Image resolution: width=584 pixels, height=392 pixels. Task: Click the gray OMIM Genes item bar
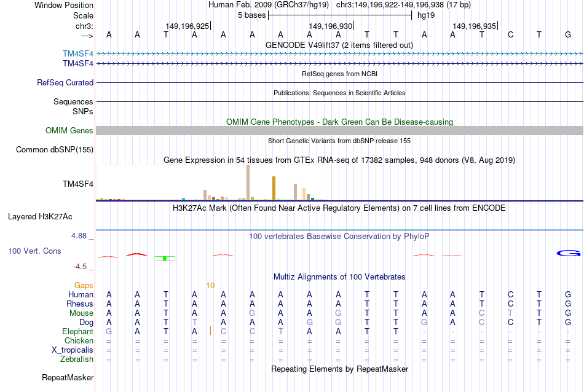tap(340, 130)
